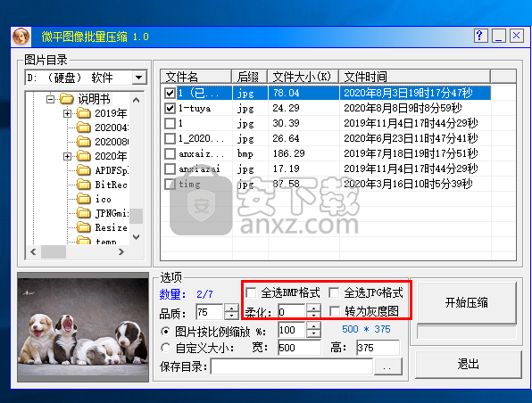Click the 品质 input showing 75
This screenshot has width=532, height=403.
(210, 312)
